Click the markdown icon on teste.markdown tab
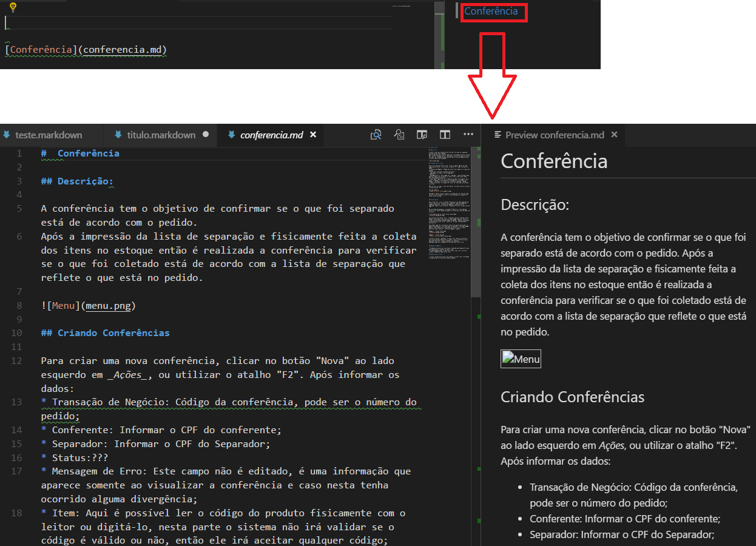This screenshot has width=756, height=546. [7, 135]
